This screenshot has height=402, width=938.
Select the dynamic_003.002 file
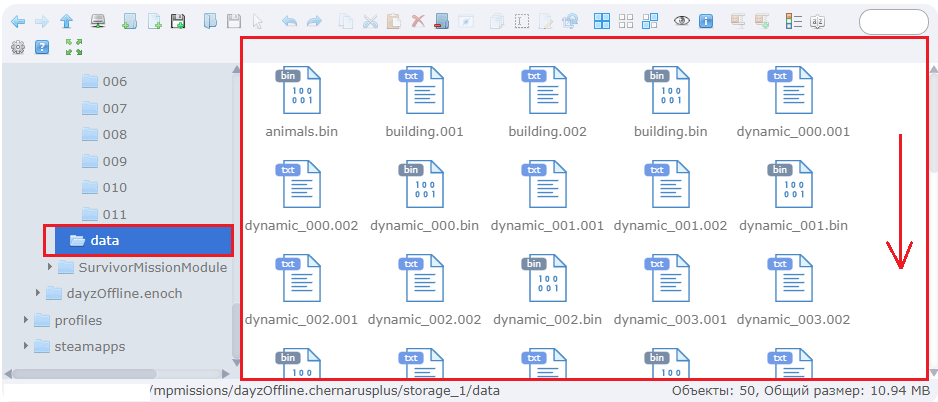[x=793, y=291]
